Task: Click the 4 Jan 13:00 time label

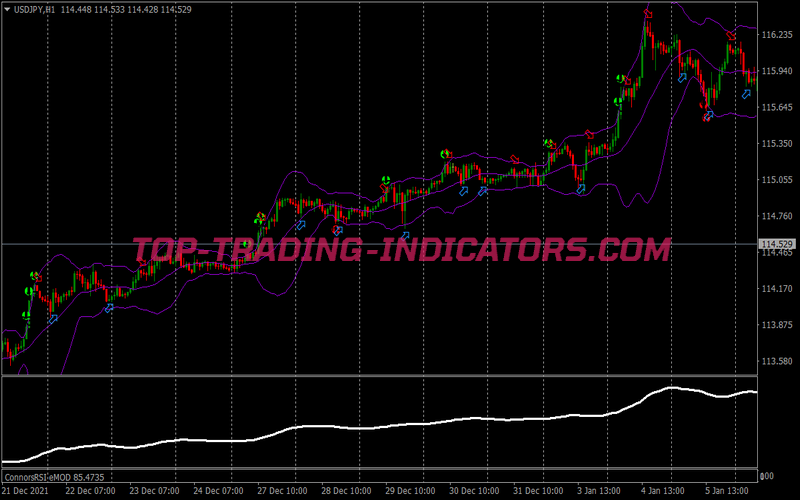Action: 663,491
